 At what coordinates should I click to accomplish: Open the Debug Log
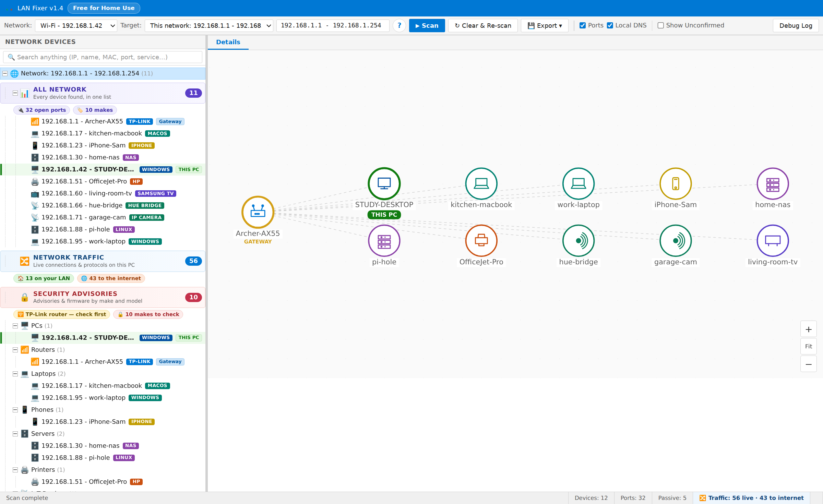point(796,26)
